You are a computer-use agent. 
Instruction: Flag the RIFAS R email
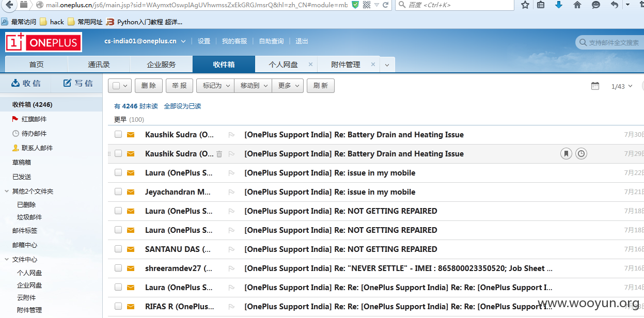tap(231, 307)
